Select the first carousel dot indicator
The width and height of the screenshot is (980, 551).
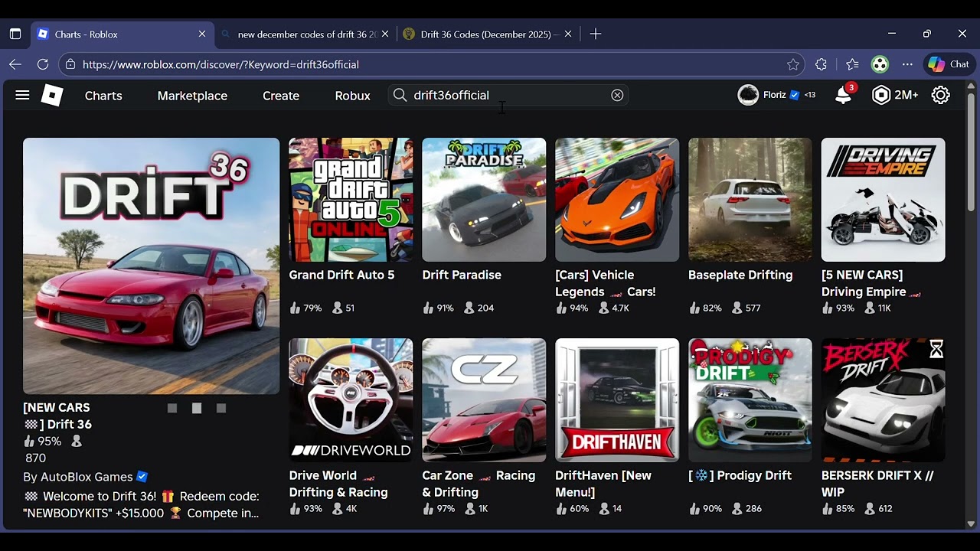point(172,409)
